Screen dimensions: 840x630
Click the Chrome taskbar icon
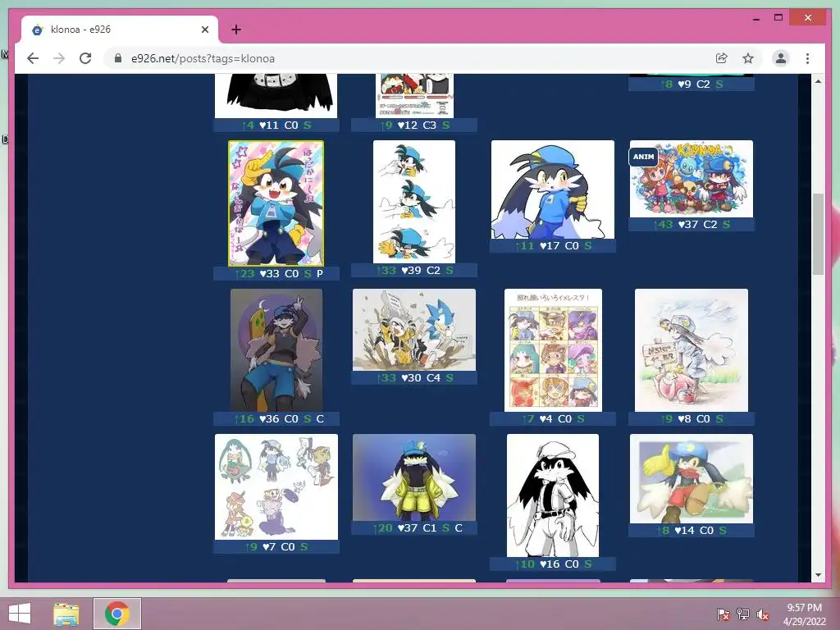117,614
